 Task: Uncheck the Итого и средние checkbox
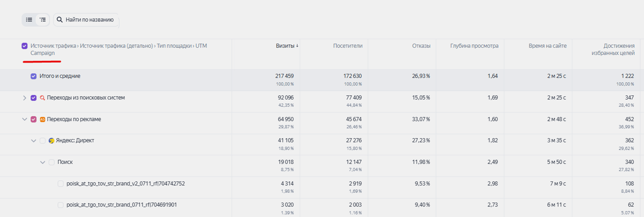pos(33,77)
